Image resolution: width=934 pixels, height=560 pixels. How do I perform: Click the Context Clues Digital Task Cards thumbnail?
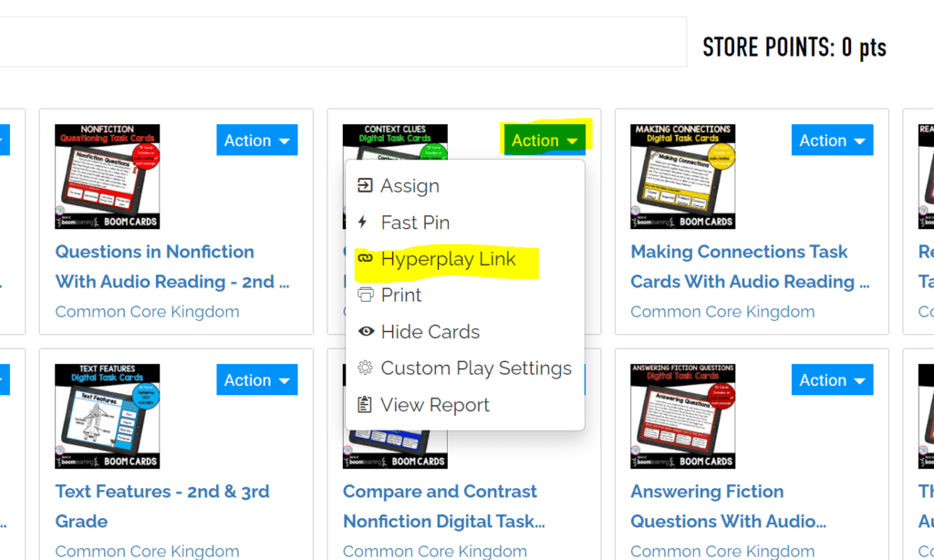(395, 141)
